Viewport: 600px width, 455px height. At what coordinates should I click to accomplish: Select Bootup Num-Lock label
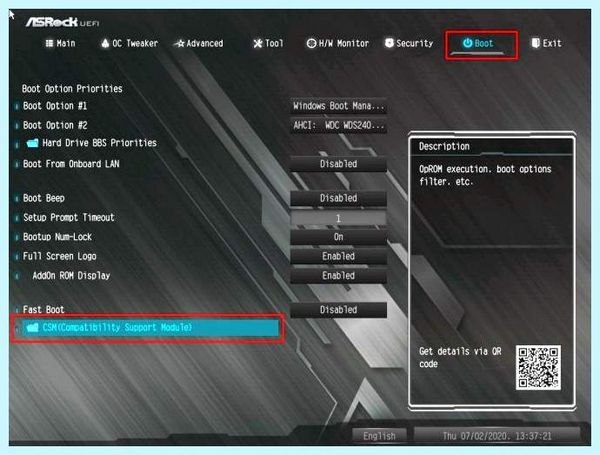coord(57,237)
